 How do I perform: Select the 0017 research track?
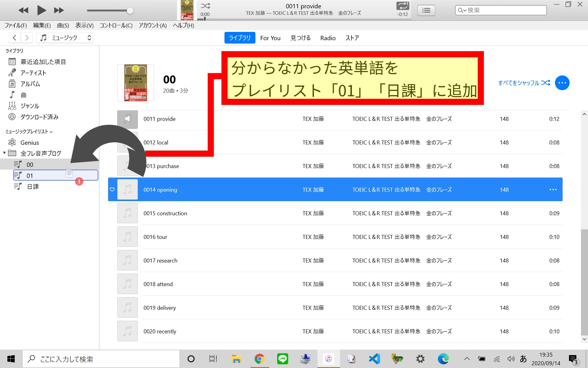[x=335, y=261]
